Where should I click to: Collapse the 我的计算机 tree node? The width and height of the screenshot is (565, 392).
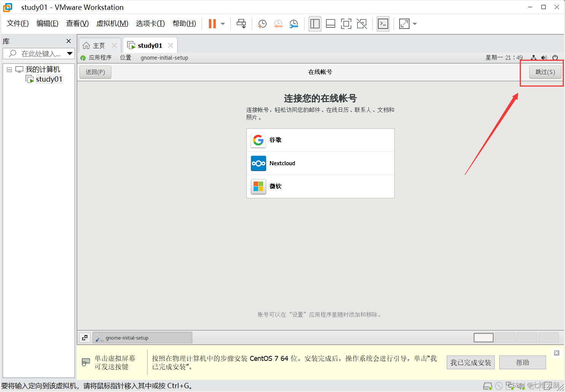coord(10,70)
